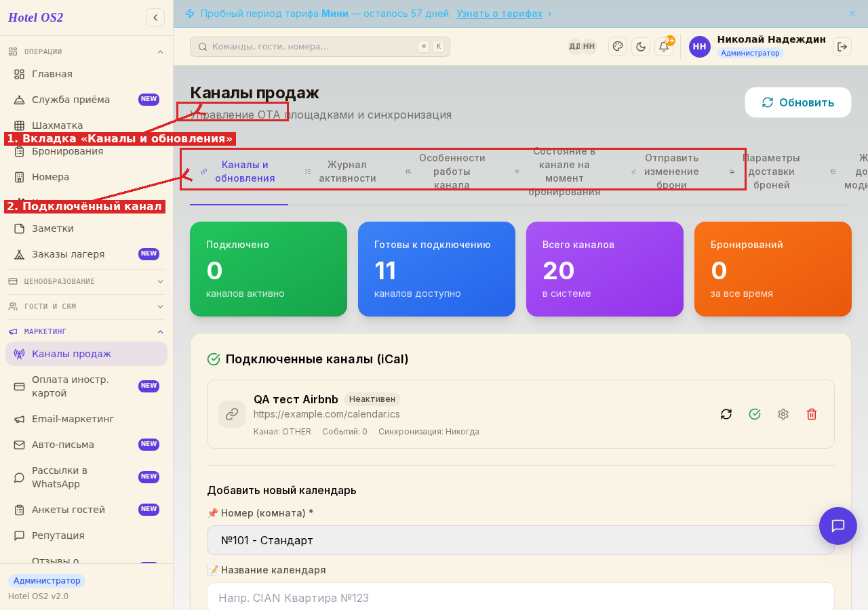Expand the ЦЕНООБРАЗОВАНИЕ section
Viewport: 868px width, 610px height.
click(86, 281)
